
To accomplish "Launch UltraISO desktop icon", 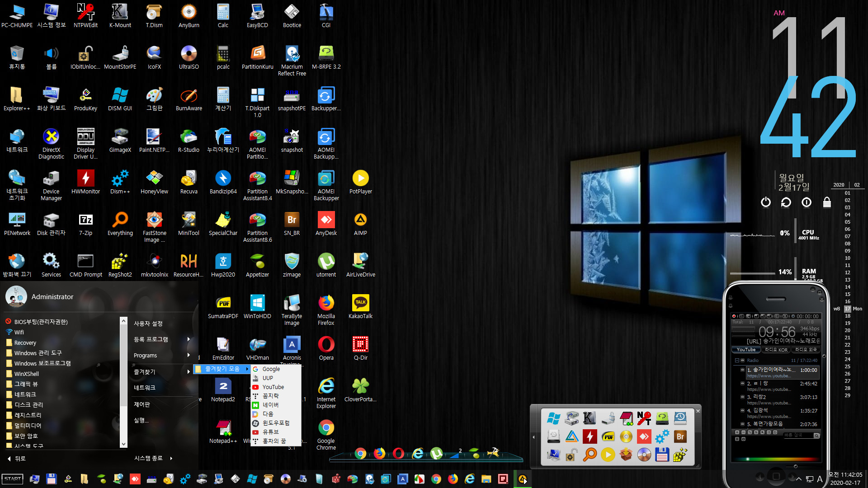I will point(189,57).
